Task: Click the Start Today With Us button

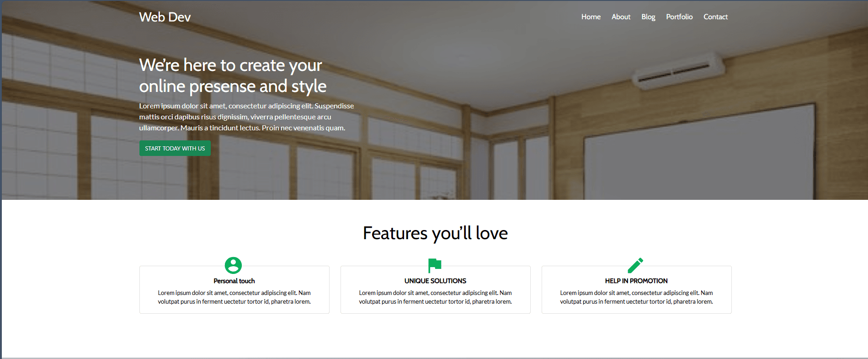Action: tap(175, 148)
